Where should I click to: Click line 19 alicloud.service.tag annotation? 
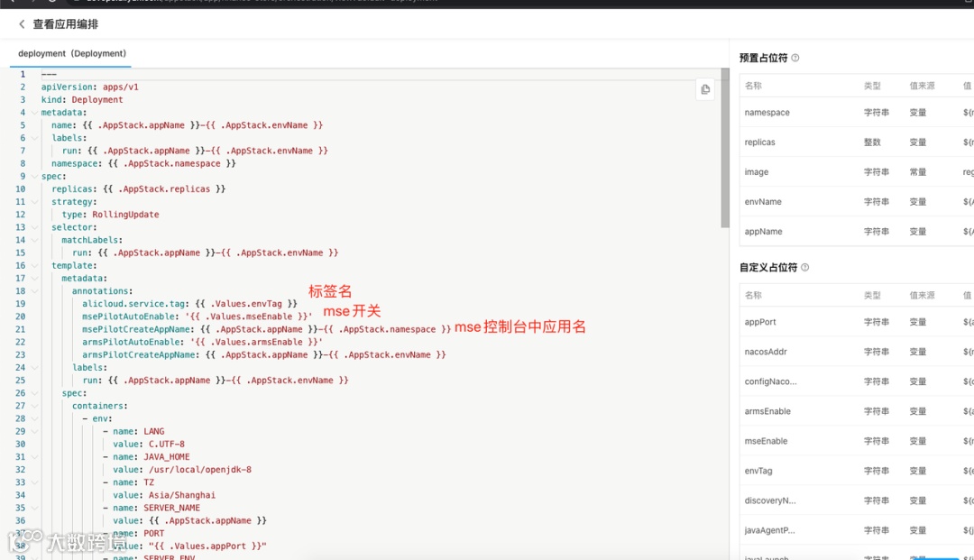pyautogui.click(x=189, y=304)
